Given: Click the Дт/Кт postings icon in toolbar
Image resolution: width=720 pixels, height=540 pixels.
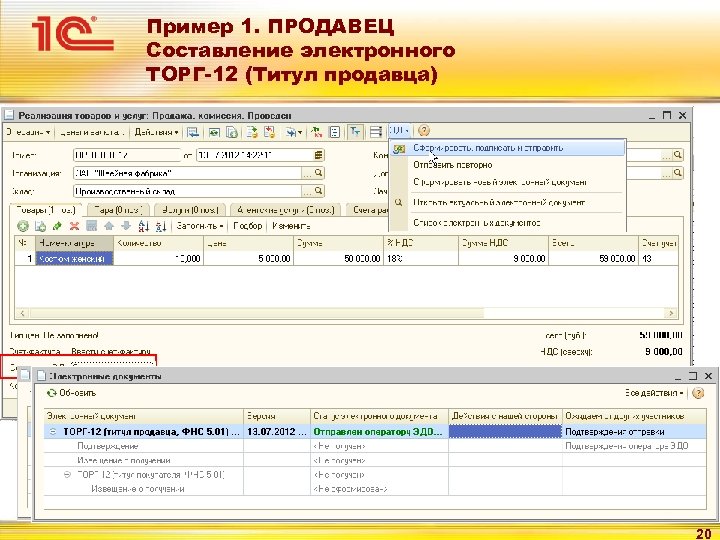Looking at the screenshot, I should pos(316,132).
